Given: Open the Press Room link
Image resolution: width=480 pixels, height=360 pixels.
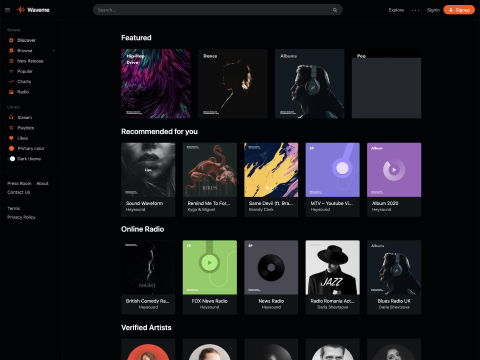Looking at the screenshot, I should tap(19, 183).
